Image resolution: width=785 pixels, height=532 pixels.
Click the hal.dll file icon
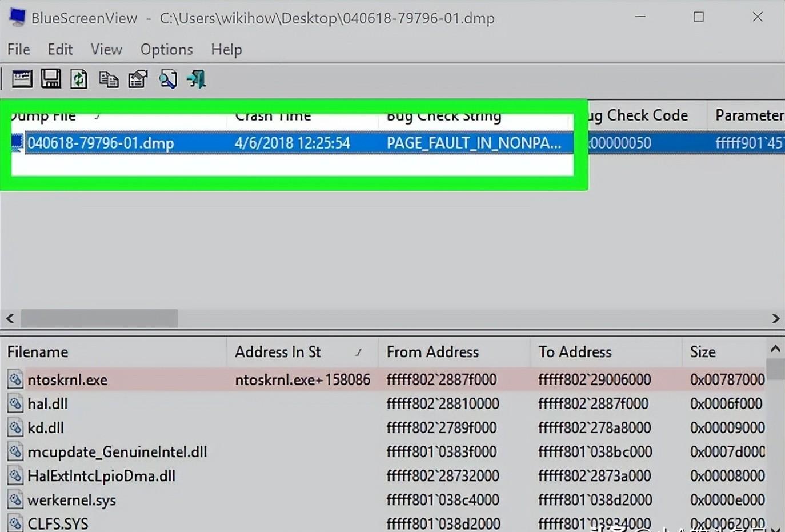(15, 403)
